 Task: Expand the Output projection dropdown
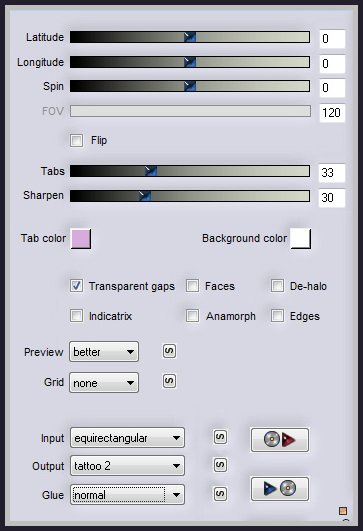pyautogui.click(x=127, y=466)
